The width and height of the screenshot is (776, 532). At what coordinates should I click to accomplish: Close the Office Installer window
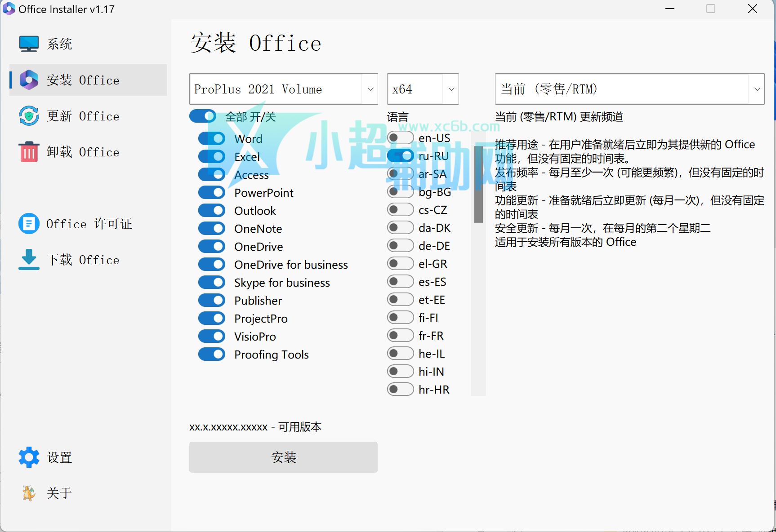point(753,9)
